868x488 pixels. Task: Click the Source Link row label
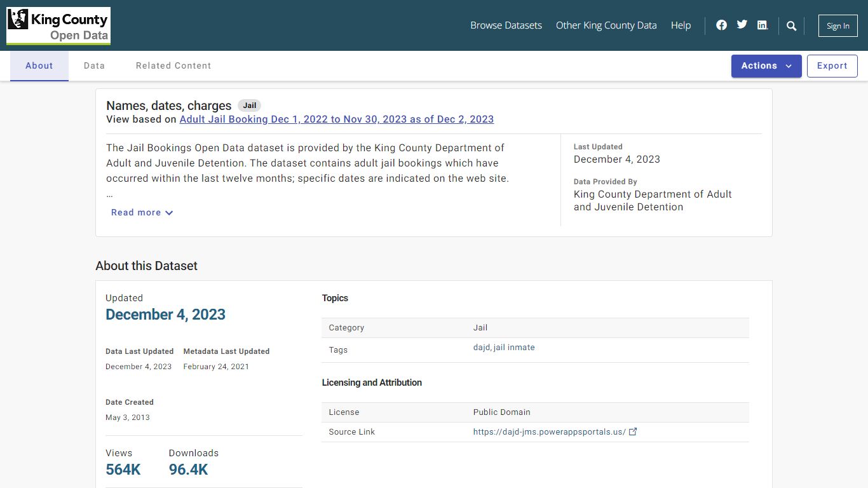[x=352, y=432]
